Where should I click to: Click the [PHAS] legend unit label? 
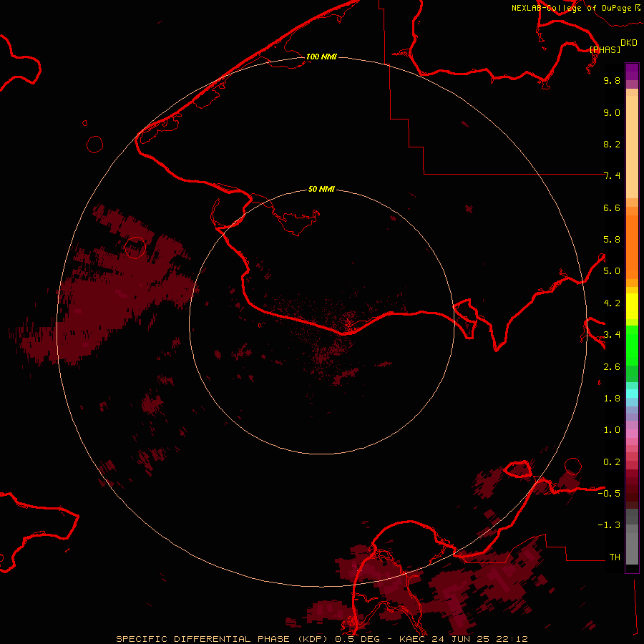click(605, 49)
